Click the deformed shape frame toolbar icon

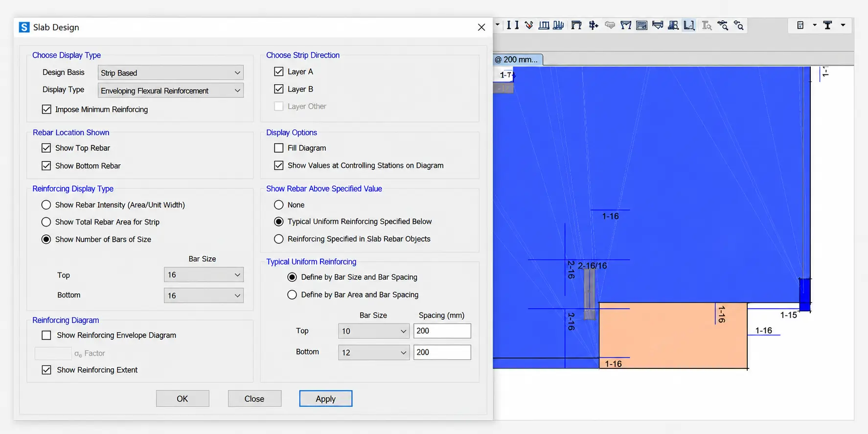[558, 25]
